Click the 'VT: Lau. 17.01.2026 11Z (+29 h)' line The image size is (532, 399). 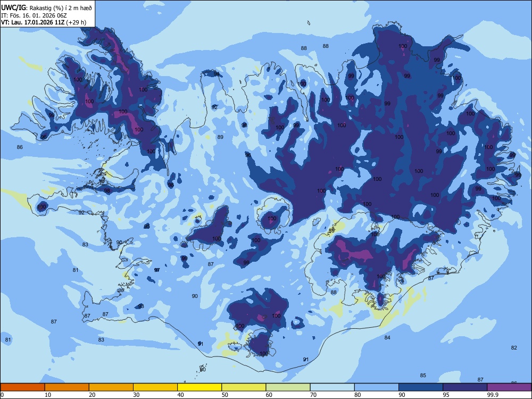point(44,22)
